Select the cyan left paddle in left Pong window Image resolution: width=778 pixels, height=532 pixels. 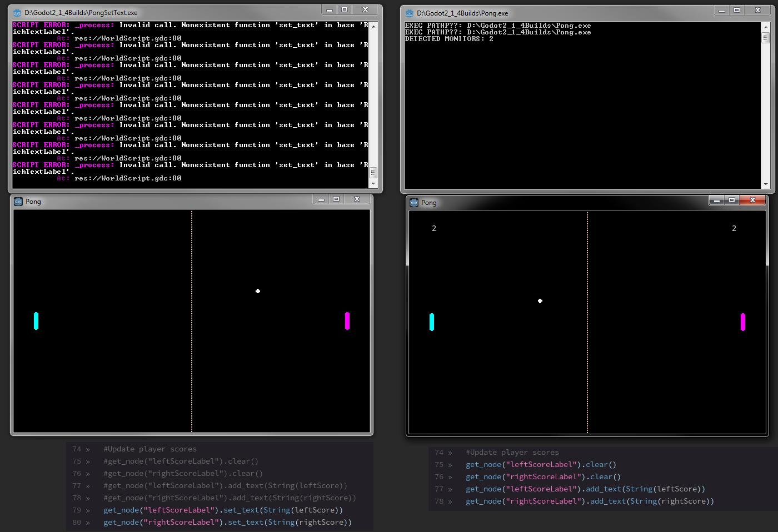point(36,320)
